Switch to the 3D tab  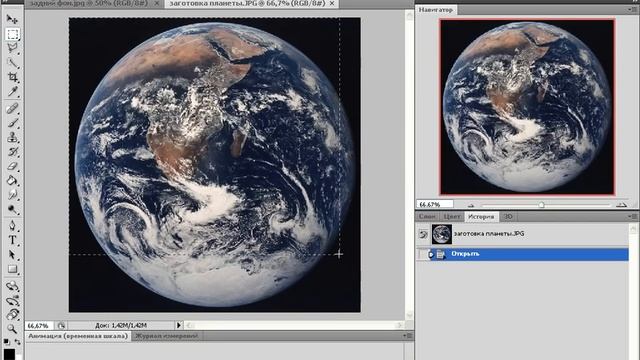click(x=508, y=216)
